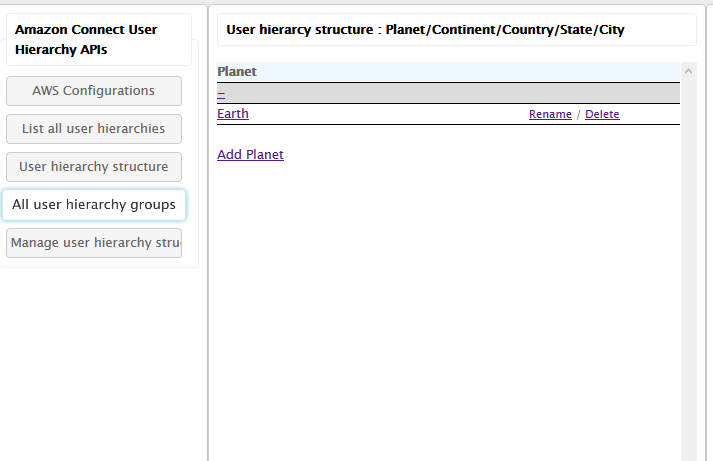The height and width of the screenshot is (461, 713).
Task: Click the scrollbar up arrow
Action: (688, 71)
